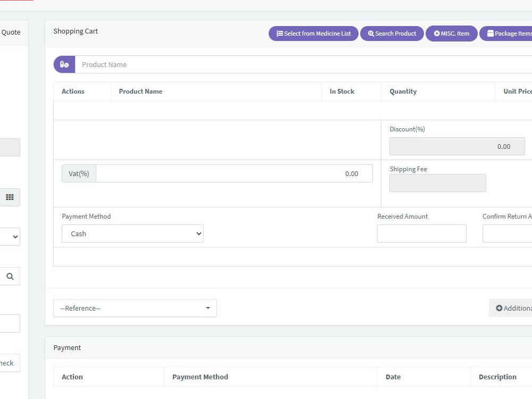Open the Payment Method Cash dropdown

[x=132, y=234]
